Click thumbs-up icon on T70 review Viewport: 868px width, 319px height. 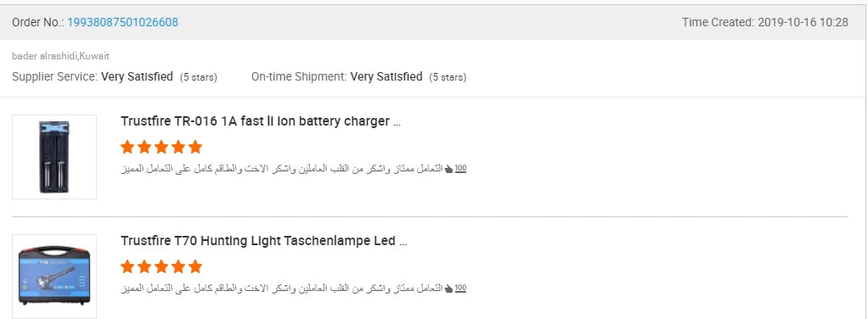coord(449,288)
